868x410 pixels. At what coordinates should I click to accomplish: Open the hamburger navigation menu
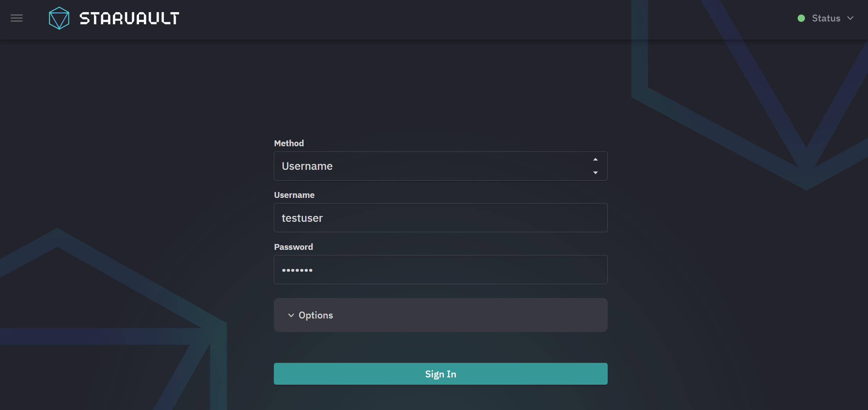click(17, 18)
